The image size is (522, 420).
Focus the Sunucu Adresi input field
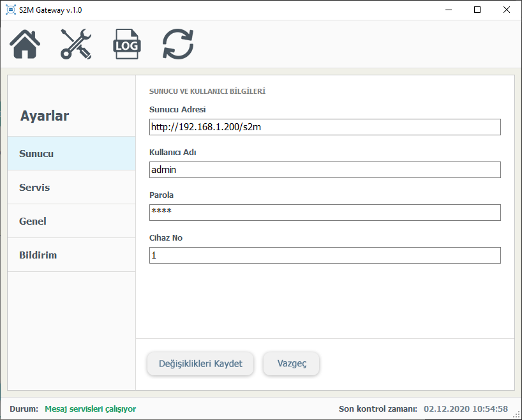point(324,127)
